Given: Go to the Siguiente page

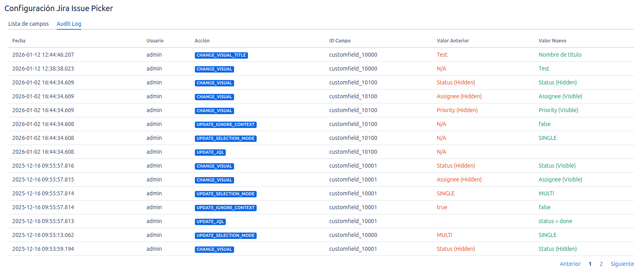Looking at the screenshot, I should [622, 264].
